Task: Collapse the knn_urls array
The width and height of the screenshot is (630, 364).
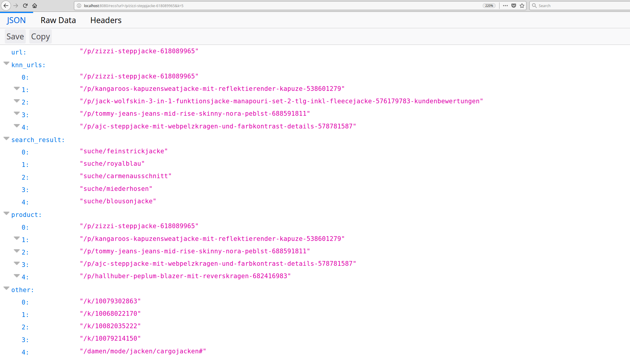Action: click(x=7, y=63)
